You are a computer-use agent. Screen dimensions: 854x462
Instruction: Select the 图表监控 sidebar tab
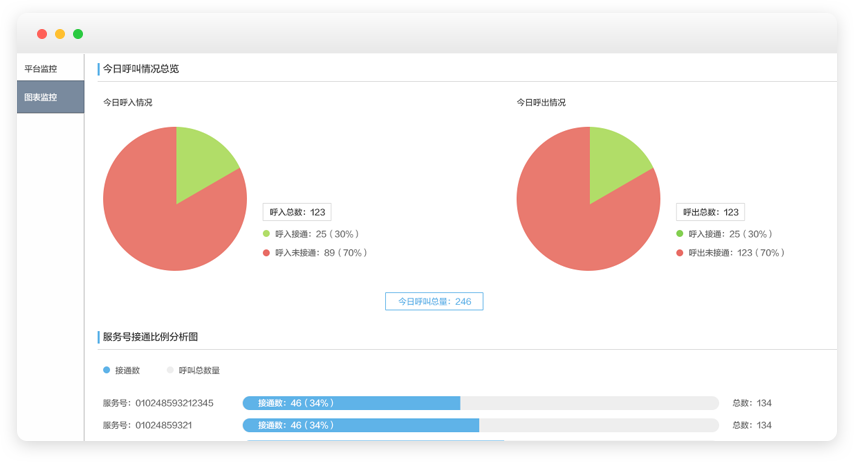(41, 97)
